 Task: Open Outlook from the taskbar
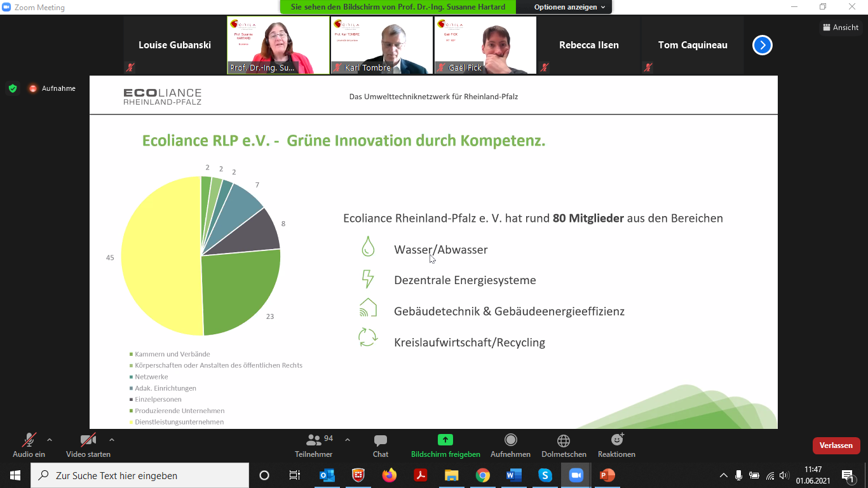point(327,475)
